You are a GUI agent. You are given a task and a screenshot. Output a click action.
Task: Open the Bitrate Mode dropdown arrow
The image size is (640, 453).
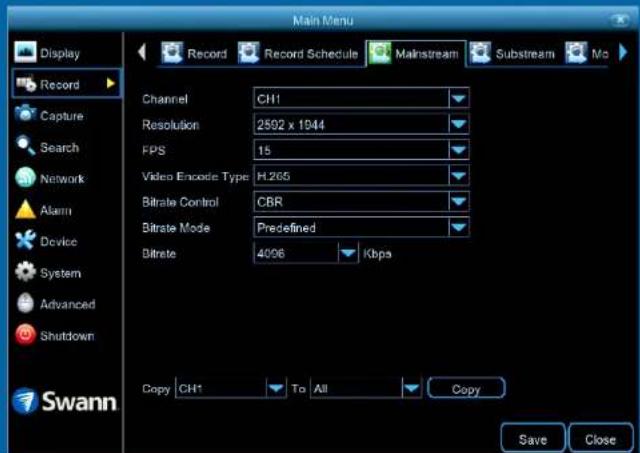coord(459,227)
